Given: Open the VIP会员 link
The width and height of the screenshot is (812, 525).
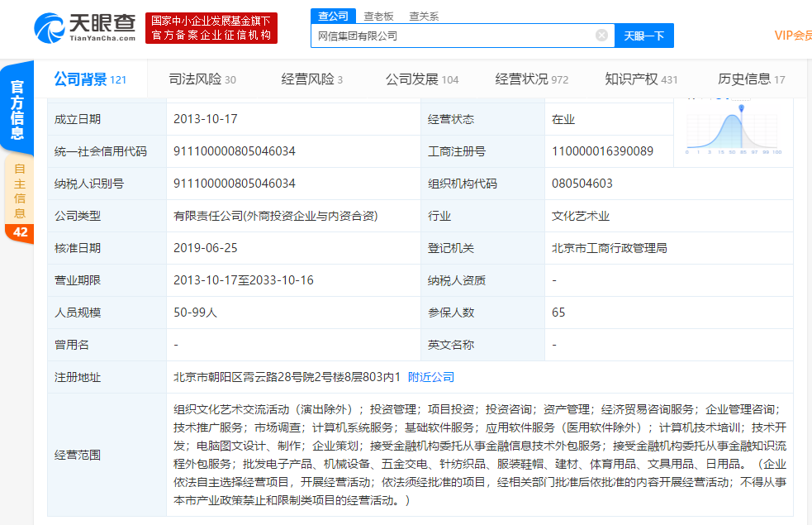Looking at the screenshot, I should 792,36.
